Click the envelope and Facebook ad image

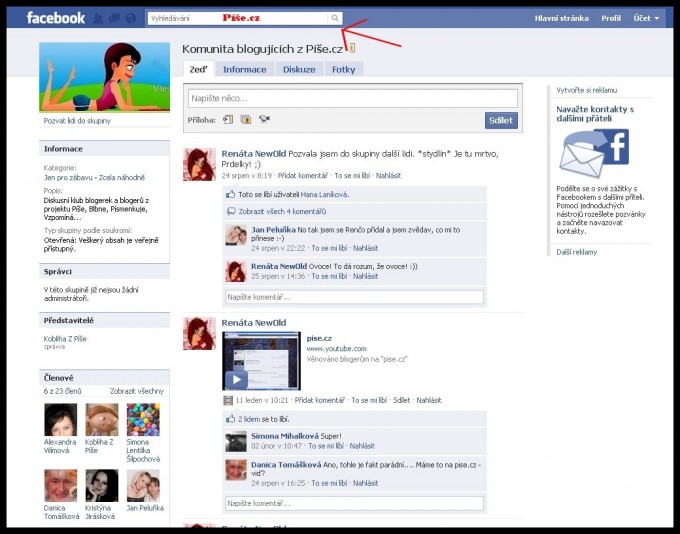(593, 153)
